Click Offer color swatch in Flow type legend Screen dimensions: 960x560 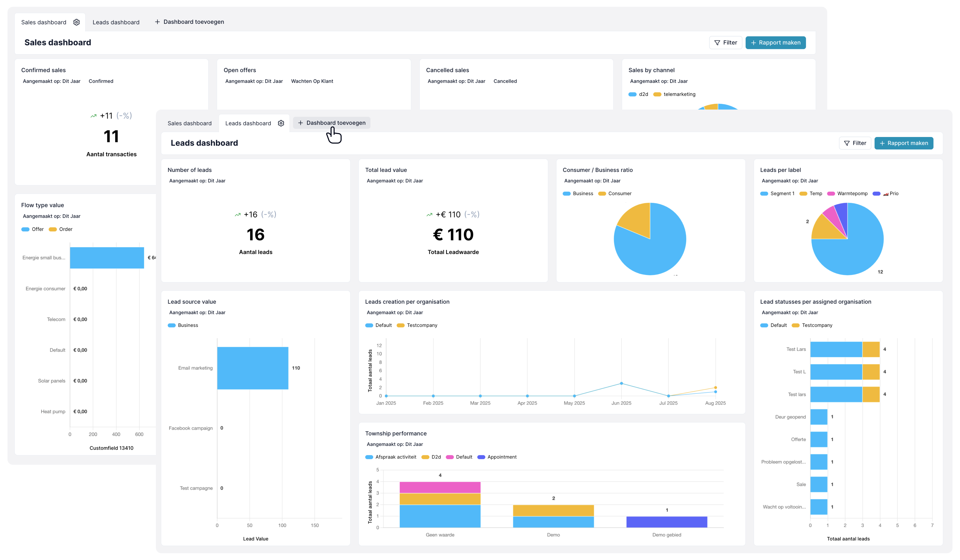pyautogui.click(x=25, y=229)
